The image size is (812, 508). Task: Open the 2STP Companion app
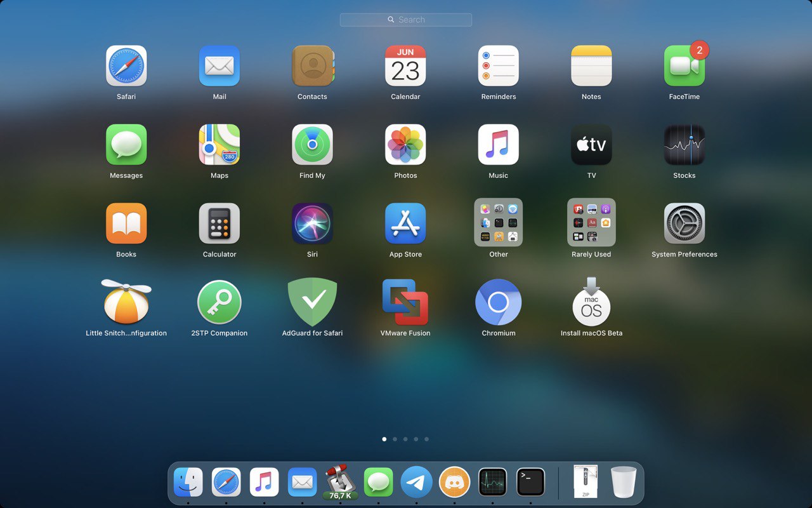point(219,302)
